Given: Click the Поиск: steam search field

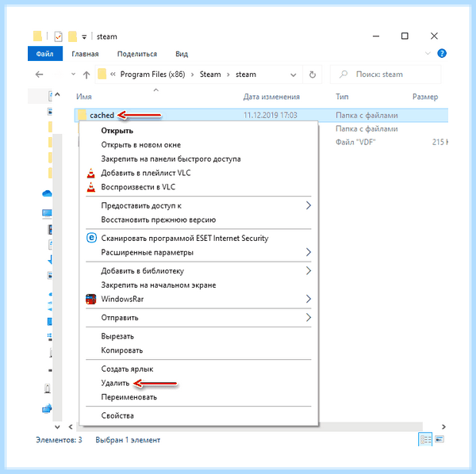Looking at the screenshot, I should 386,75.
